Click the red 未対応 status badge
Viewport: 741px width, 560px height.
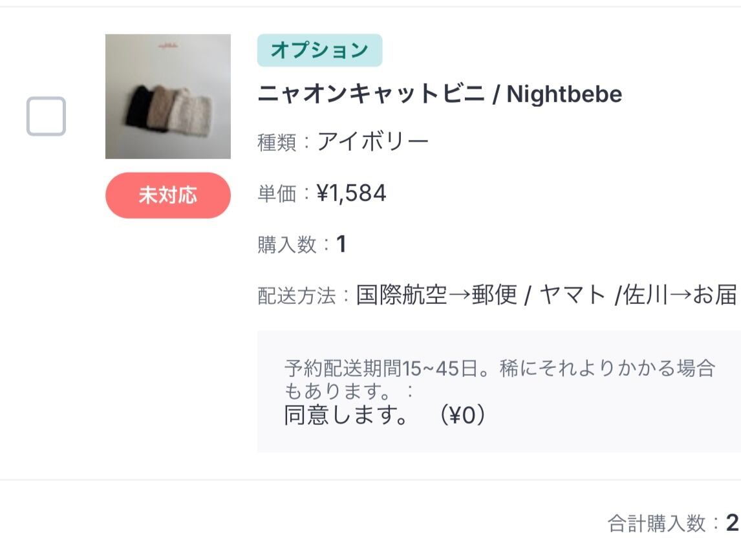[x=168, y=195]
